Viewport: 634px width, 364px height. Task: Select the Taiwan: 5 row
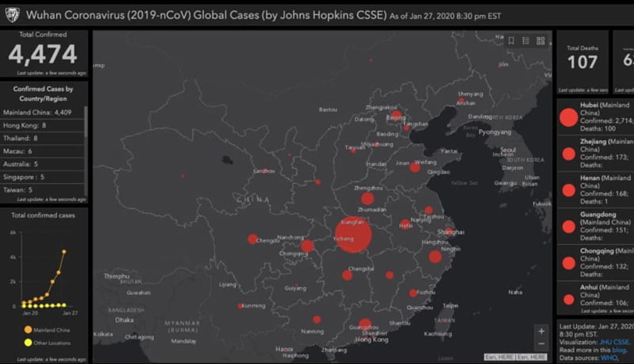click(x=42, y=190)
